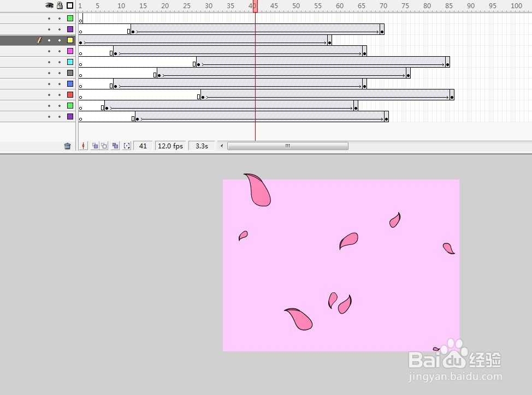Click the current frame value 41

143,146
